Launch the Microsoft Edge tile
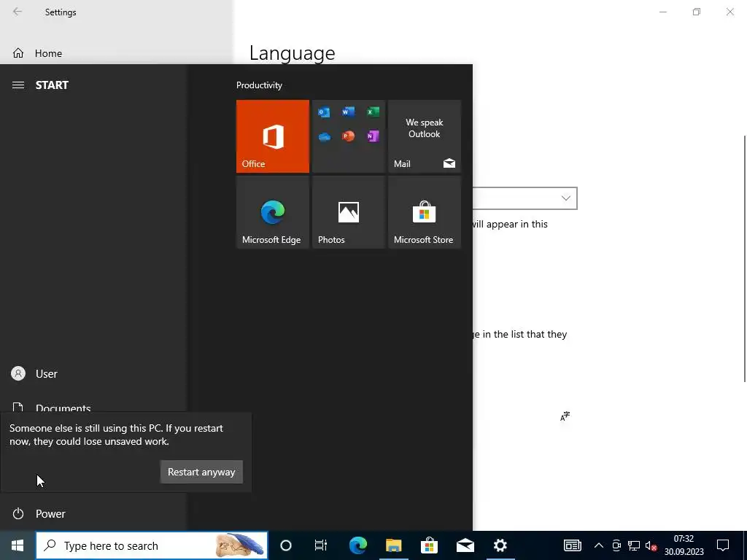 click(x=273, y=212)
